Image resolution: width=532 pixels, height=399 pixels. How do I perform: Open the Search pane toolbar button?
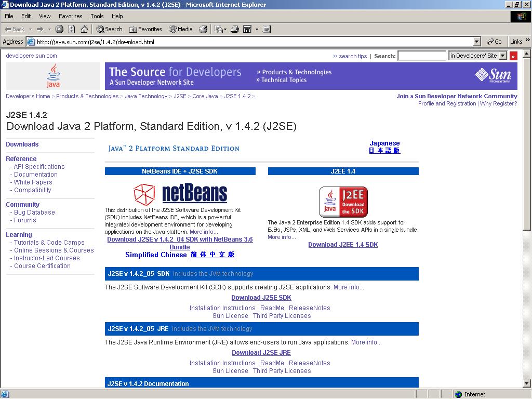click(109, 29)
